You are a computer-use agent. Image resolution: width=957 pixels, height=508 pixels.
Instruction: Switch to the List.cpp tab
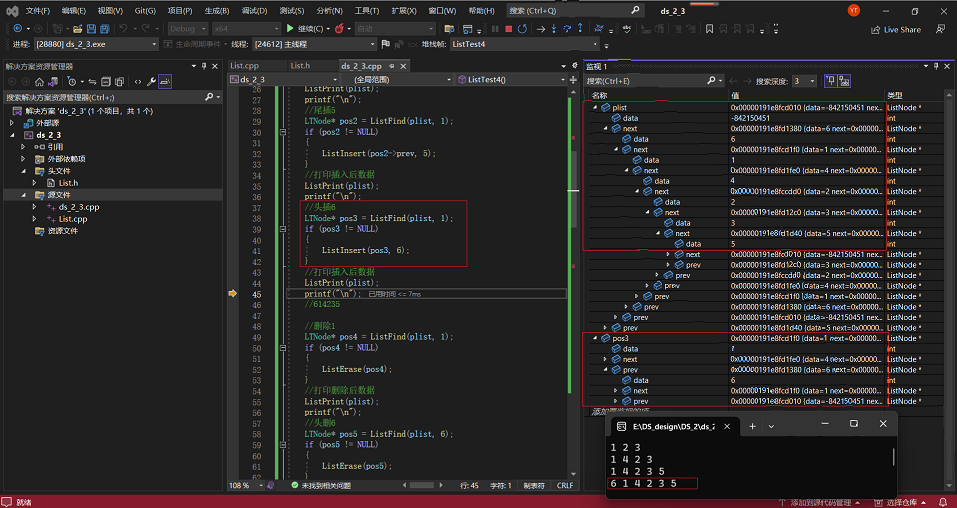pyautogui.click(x=245, y=66)
